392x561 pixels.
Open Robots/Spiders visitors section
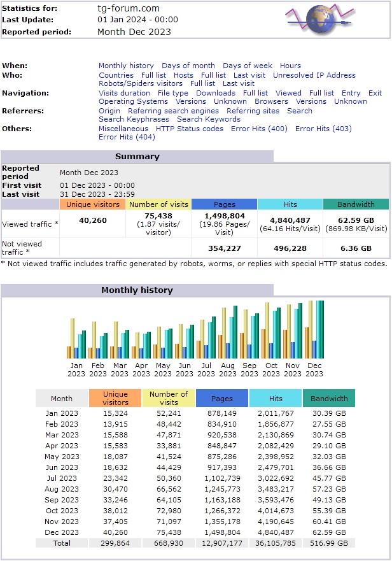point(140,83)
